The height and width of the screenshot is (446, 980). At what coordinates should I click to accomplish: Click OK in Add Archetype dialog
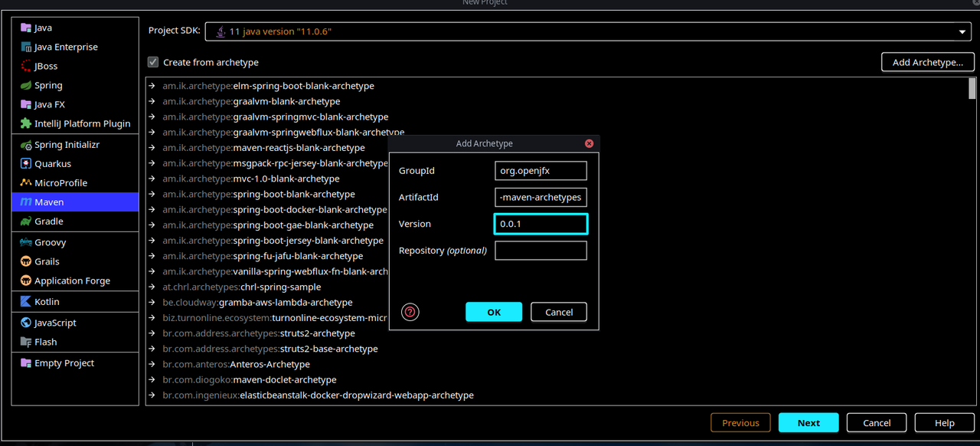click(x=494, y=312)
